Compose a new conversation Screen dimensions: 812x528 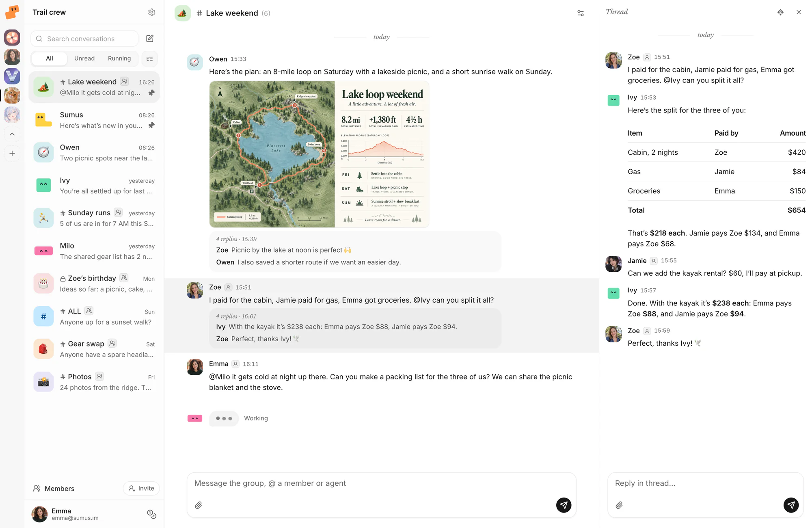pos(150,39)
